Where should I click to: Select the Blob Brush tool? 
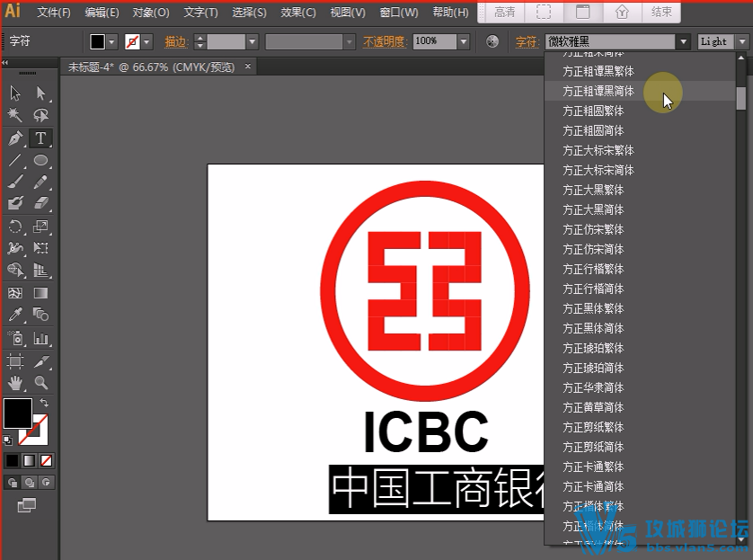(x=15, y=203)
